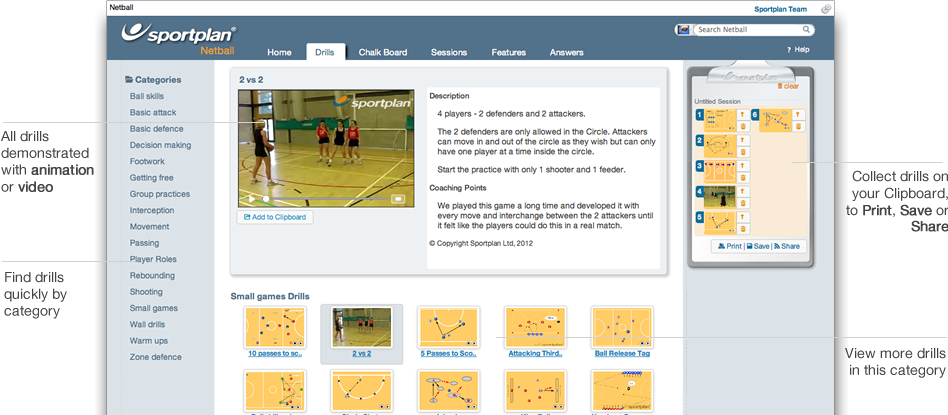Save the clipboard session
This screenshot has height=415, width=948.
758,246
